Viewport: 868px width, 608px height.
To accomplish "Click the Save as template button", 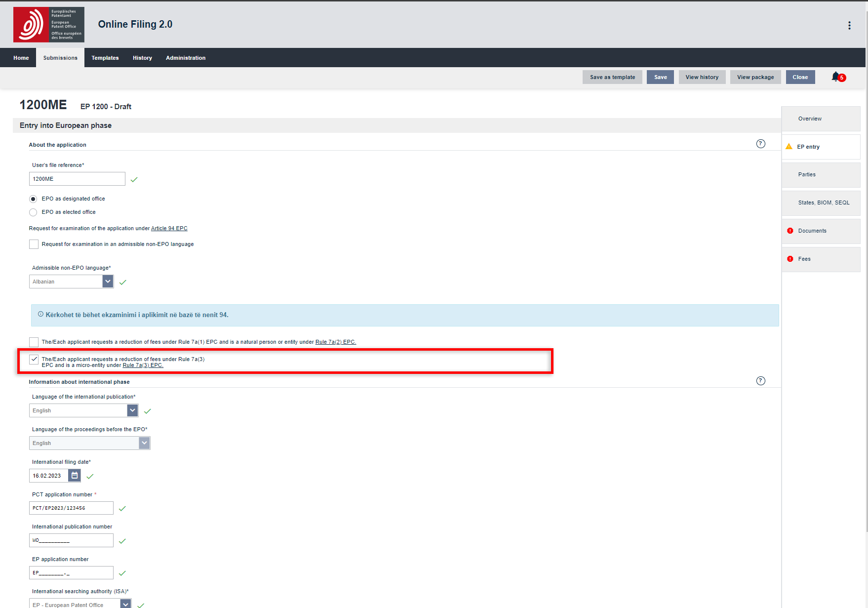I will click(x=612, y=77).
